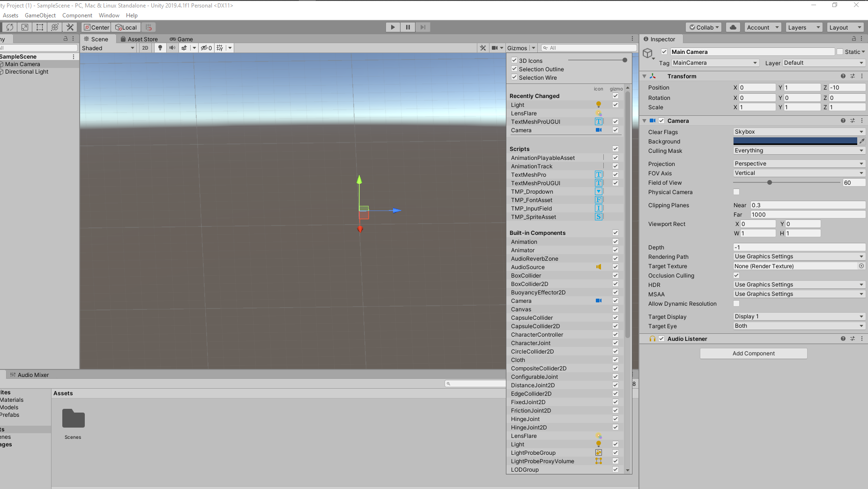Lock the Inspector panel
The image size is (868, 489).
click(854, 39)
